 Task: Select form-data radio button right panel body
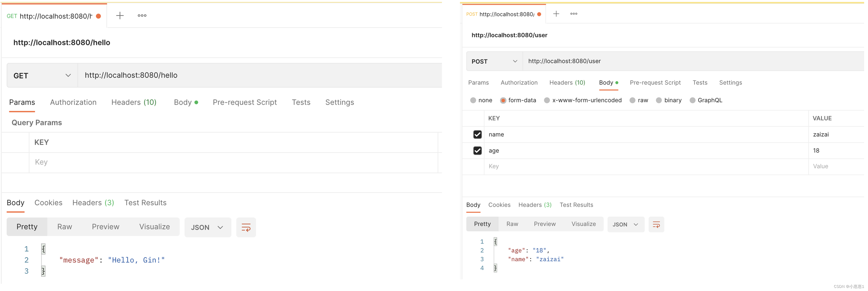pyautogui.click(x=501, y=100)
